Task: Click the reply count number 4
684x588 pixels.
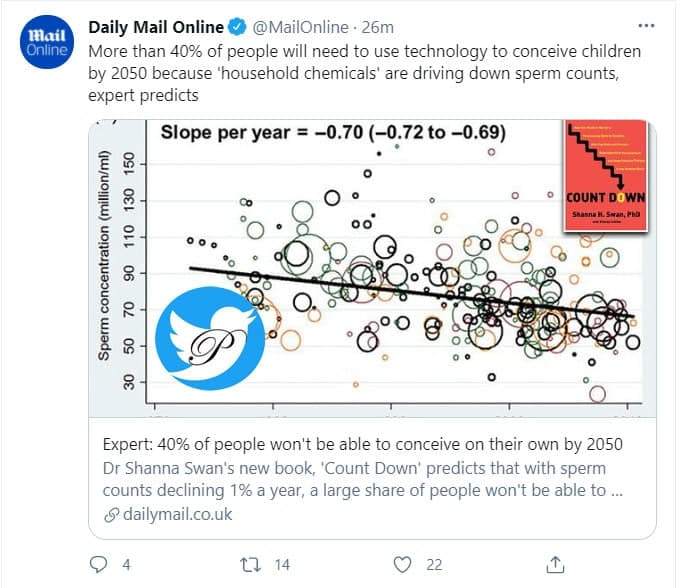Action: 126,565
